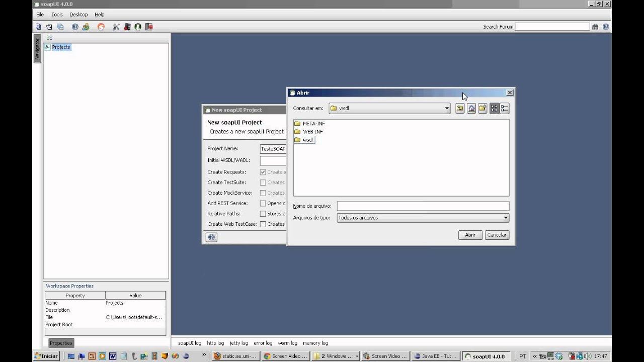Open the Desktop menu
This screenshot has width=644, height=362.
pyautogui.click(x=78, y=15)
